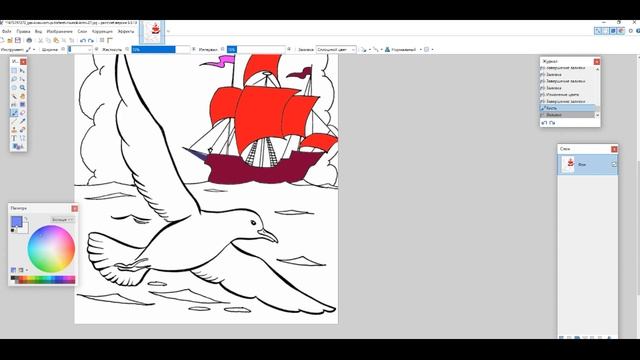
Task: Click the primary blue color swatch
Action: [16, 221]
